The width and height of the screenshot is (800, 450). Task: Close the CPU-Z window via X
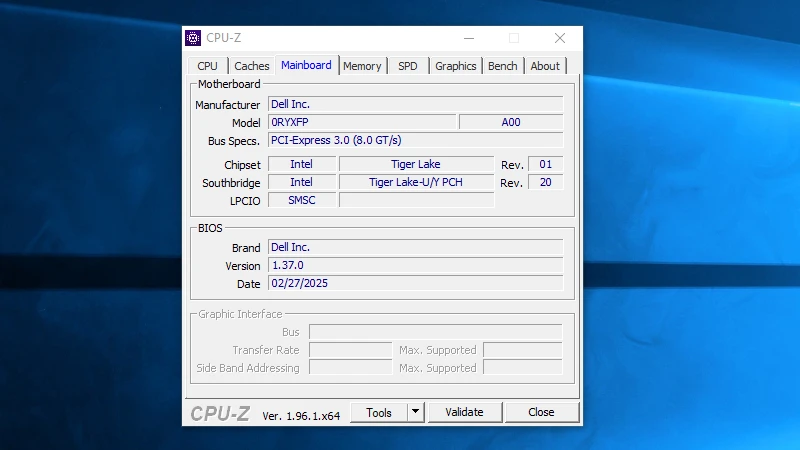tap(560, 38)
